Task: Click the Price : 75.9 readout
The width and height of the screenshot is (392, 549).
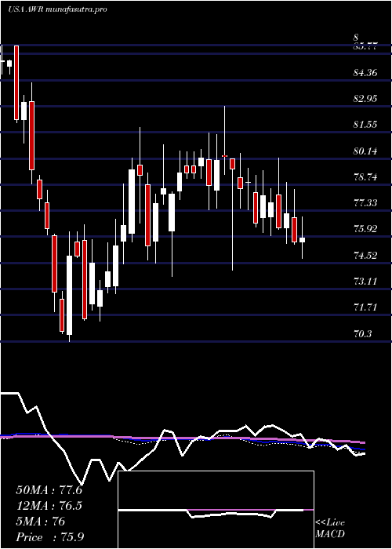Action: pyautogui.click(x=49, y=537)
